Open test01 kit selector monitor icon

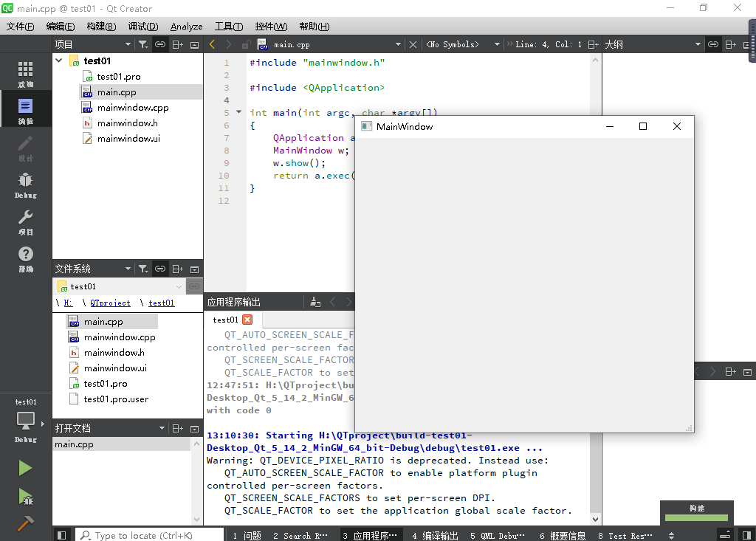point(26,421)
